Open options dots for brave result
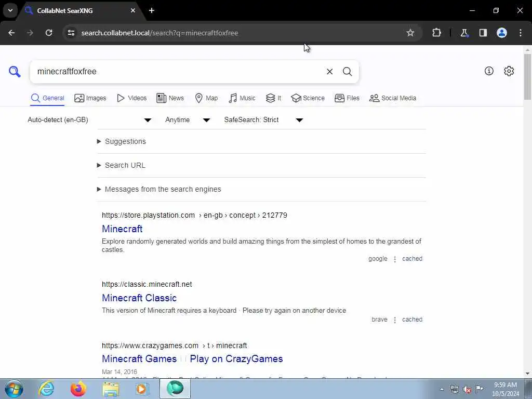 tap(395, 320)
